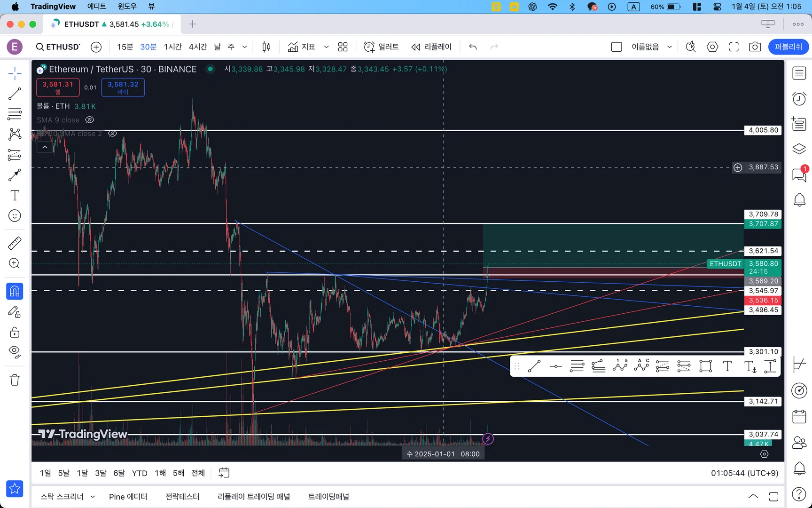This screenshot has width=812, height=508.
Task: Select the Elliott 1-5 wave tool
Action: [x=620, y=365]
